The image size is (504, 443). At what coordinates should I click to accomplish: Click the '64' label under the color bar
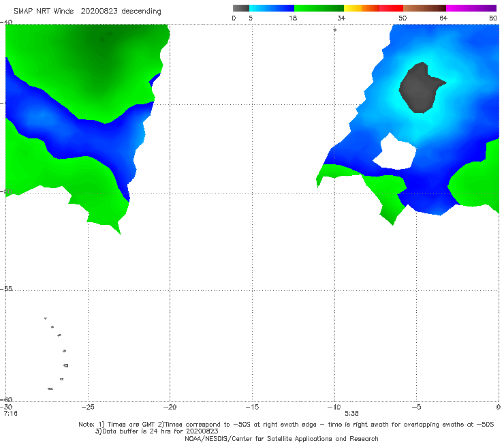tap(443, 18)
